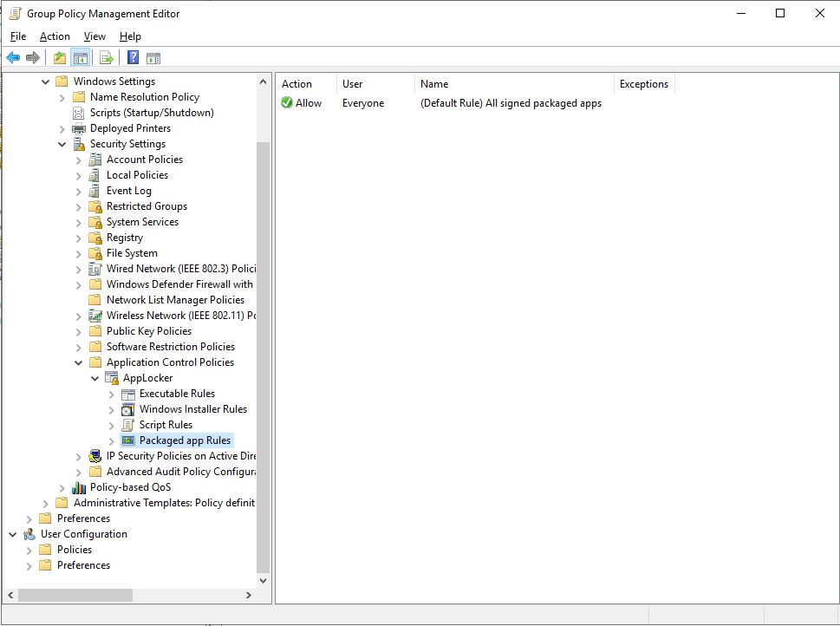This screenshot has height=626, width=840.
Task: Sort by the Exceptions column header
Action: [x=644, y=84]
